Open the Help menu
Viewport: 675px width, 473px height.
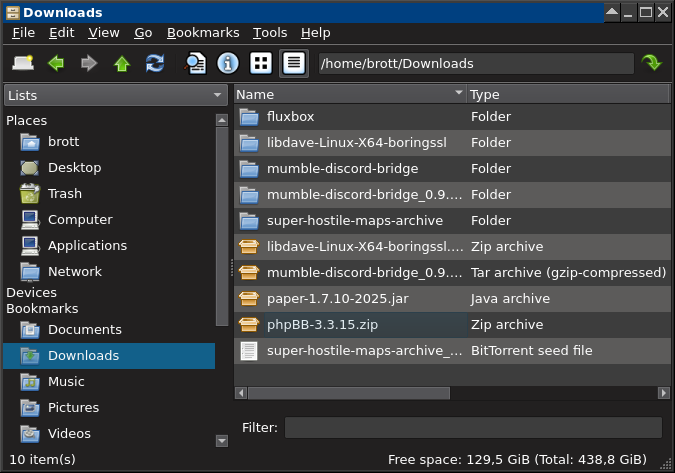click(316, 33)
